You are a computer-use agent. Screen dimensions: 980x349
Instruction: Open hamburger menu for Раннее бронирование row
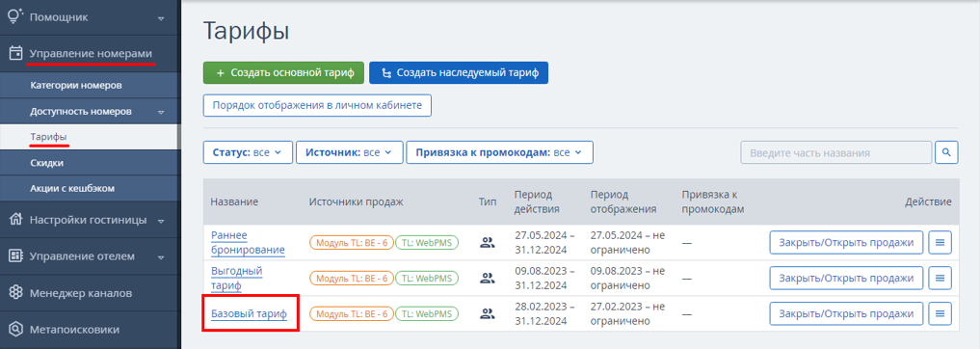coord(940,243)
